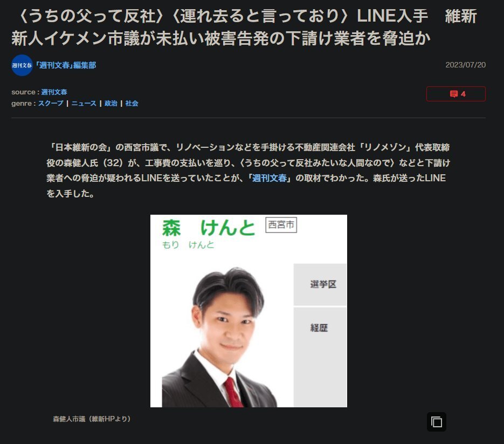504x444 pixels.
Task: Click the 週刊文春 link in article body
Action: pos(270,178)
